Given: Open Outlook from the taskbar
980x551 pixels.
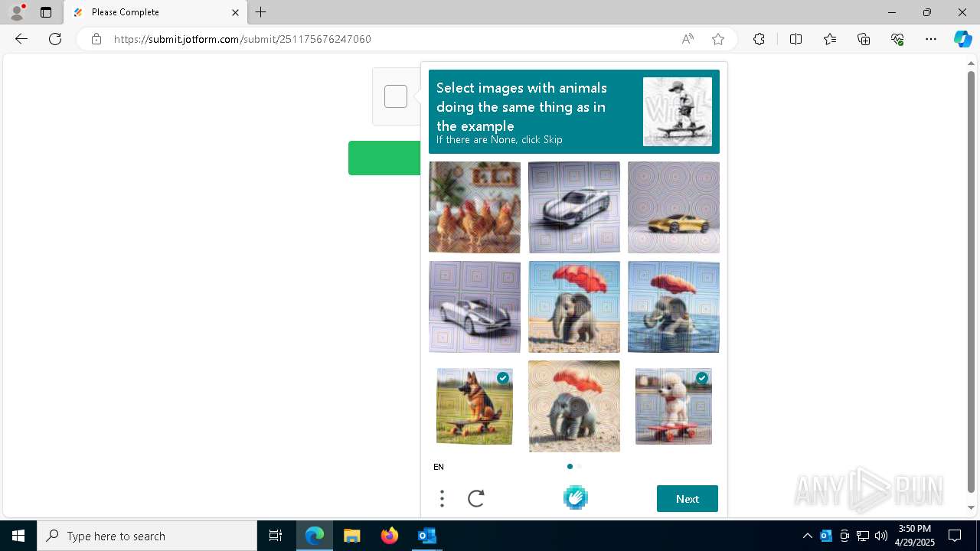Looking at the screenshot, I should point(426,536).
